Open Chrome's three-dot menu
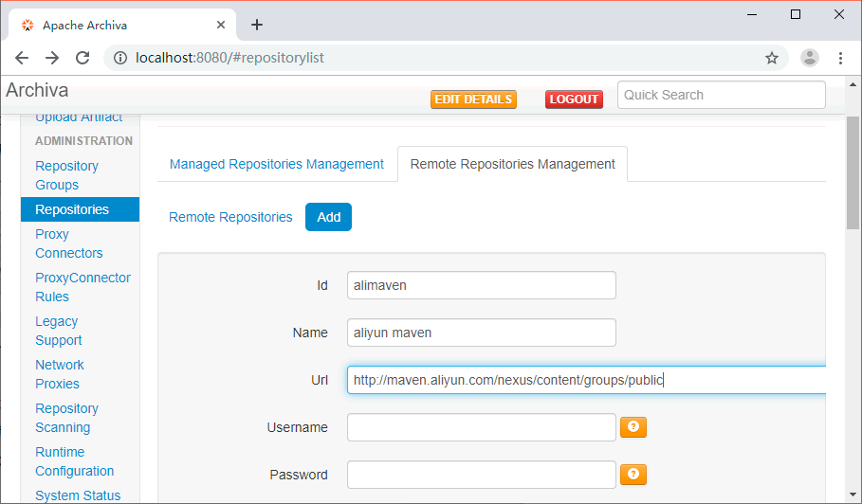862x504 pixels. (840, 58)
